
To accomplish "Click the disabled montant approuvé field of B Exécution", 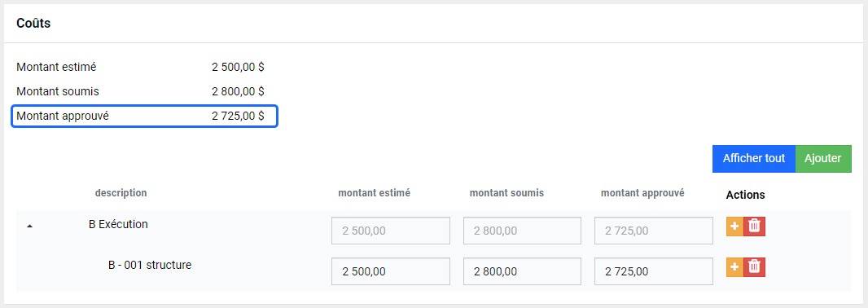I will (654, 231).
